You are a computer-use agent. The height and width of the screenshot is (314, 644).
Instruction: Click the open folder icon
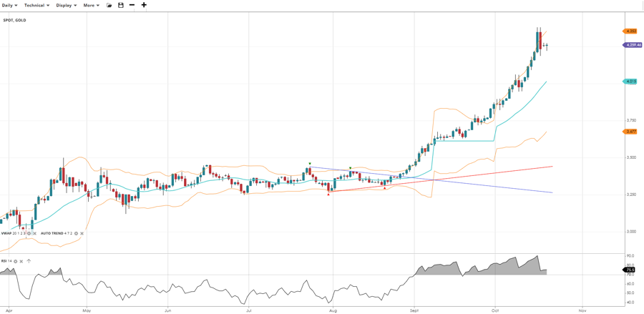tap(109, 5)
